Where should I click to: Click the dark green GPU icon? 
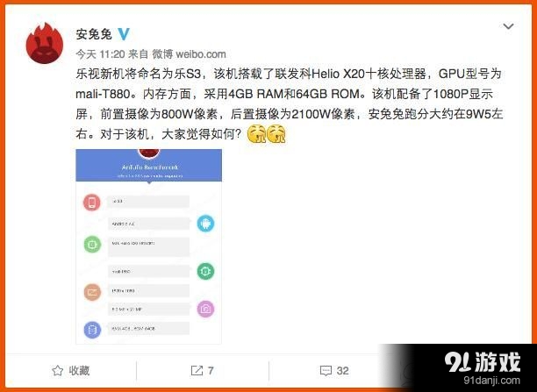[205, 271]
